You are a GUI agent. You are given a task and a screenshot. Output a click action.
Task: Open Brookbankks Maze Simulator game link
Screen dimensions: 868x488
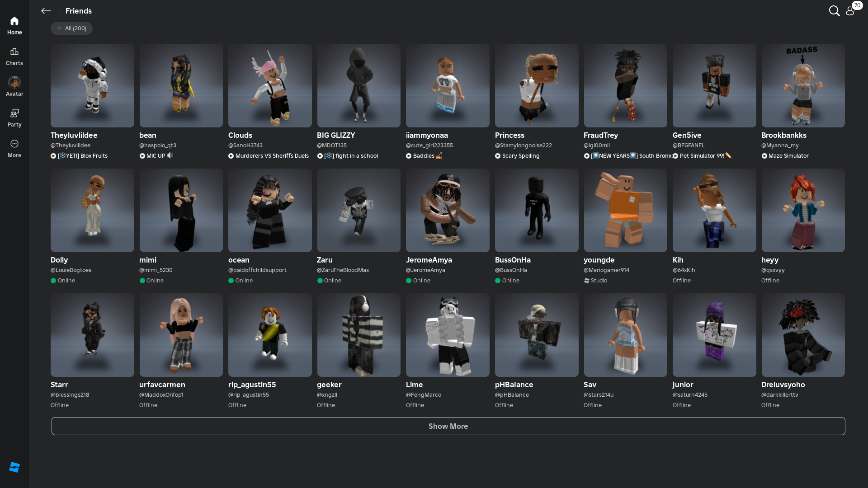pyautogui.click(x=788, y=156)
